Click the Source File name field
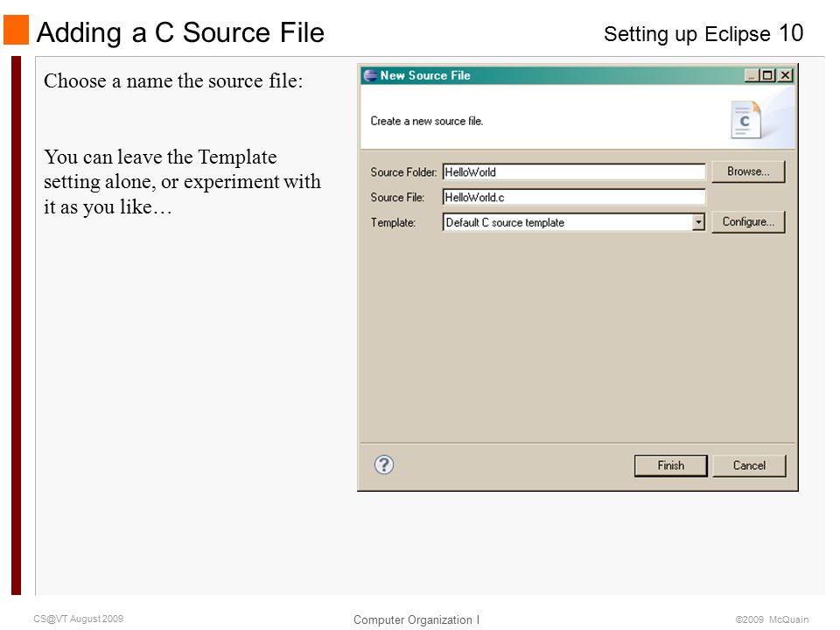Viewport: 840px width, 630px height. coord(574,197)
